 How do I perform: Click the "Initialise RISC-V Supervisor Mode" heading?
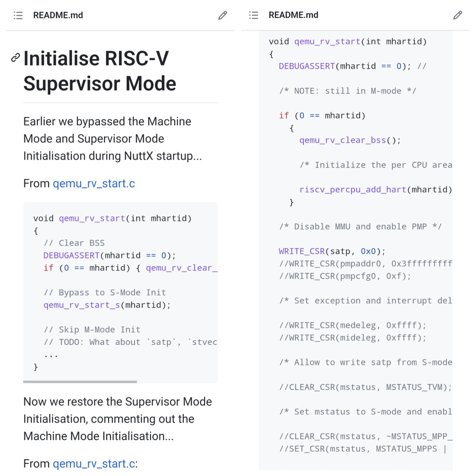click(100, 71)
